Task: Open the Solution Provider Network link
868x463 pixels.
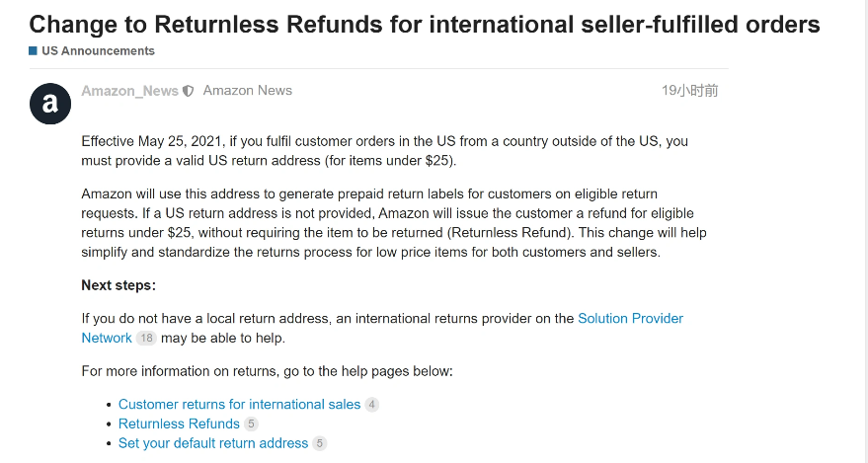Action: [630, 318]
